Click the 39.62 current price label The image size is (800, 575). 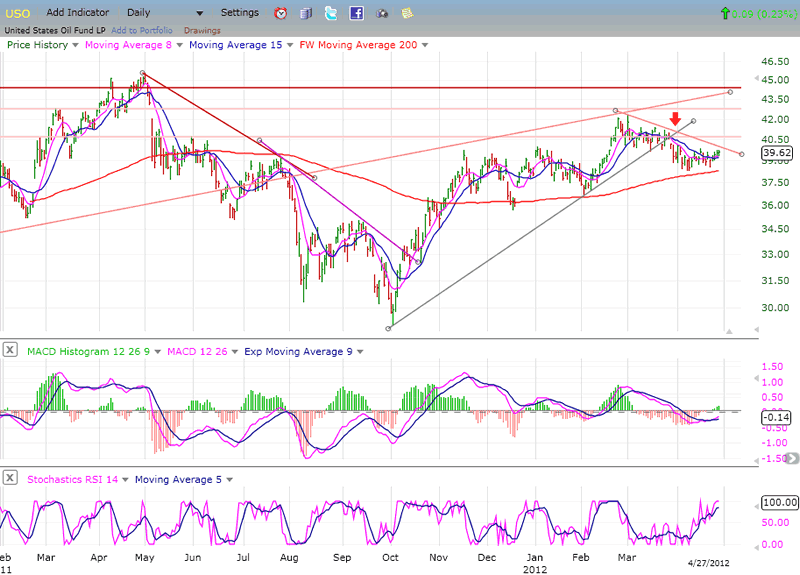[776, 153]
